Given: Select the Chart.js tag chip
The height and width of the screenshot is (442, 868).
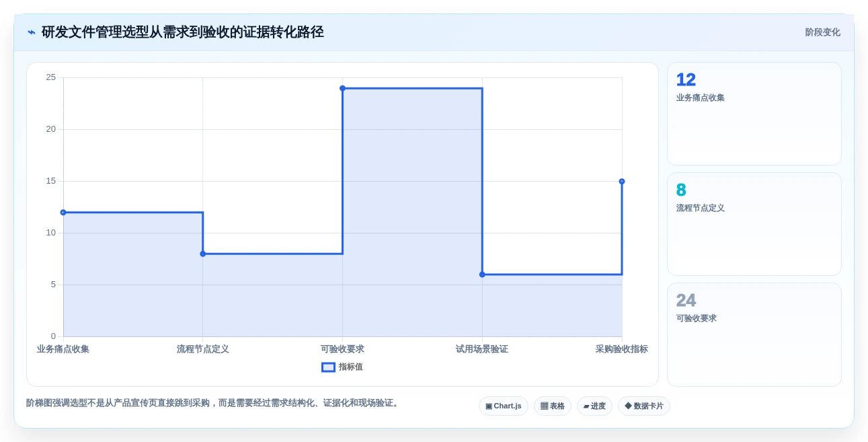Looking at the screenshot, I should [x=504, y=406].
